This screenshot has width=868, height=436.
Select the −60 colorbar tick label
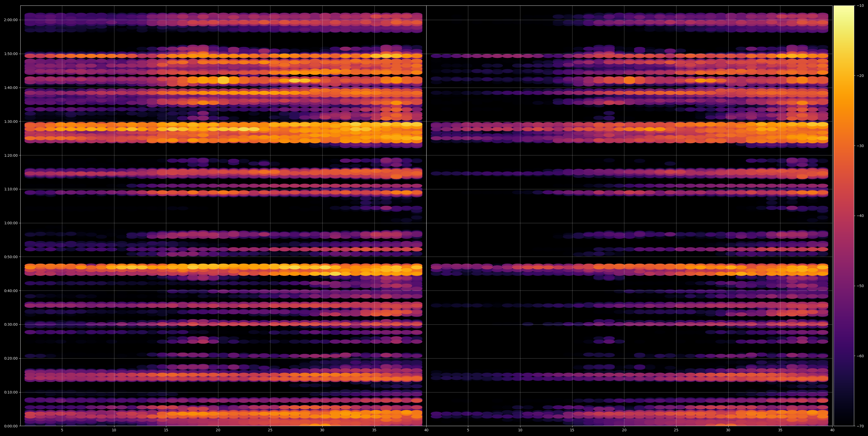click(861, 356)
